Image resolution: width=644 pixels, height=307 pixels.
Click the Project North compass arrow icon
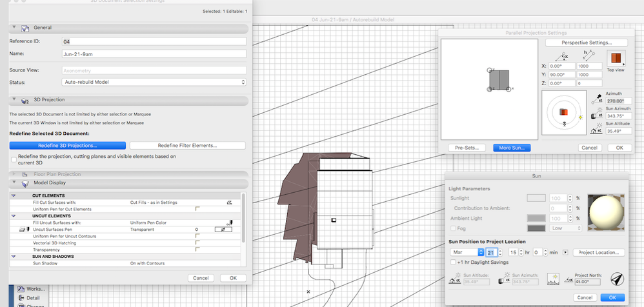coord(616,278)
